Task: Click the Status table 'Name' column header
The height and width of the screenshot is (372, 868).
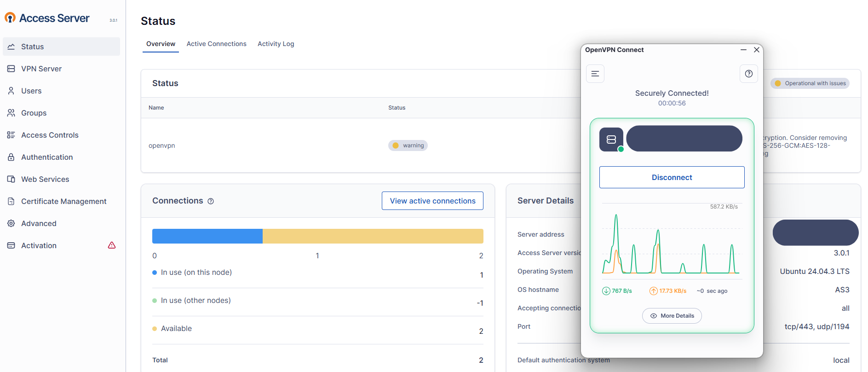Action: pyautogui.click(x=156, y=108)
